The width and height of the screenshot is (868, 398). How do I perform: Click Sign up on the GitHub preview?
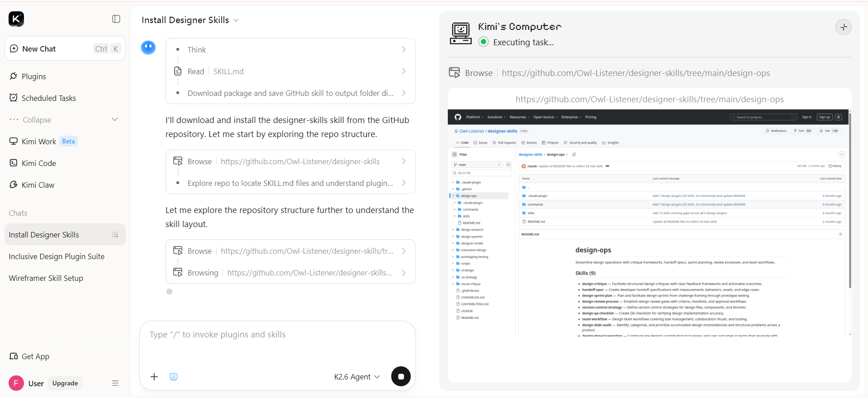(x=825, y=117)
